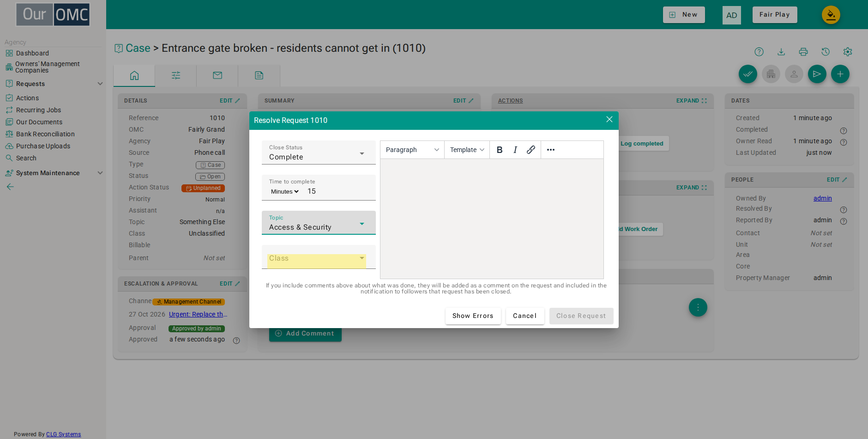Click the print icon in header
The width and height of the screenshot is (868, 439).
tap(803, 52)
